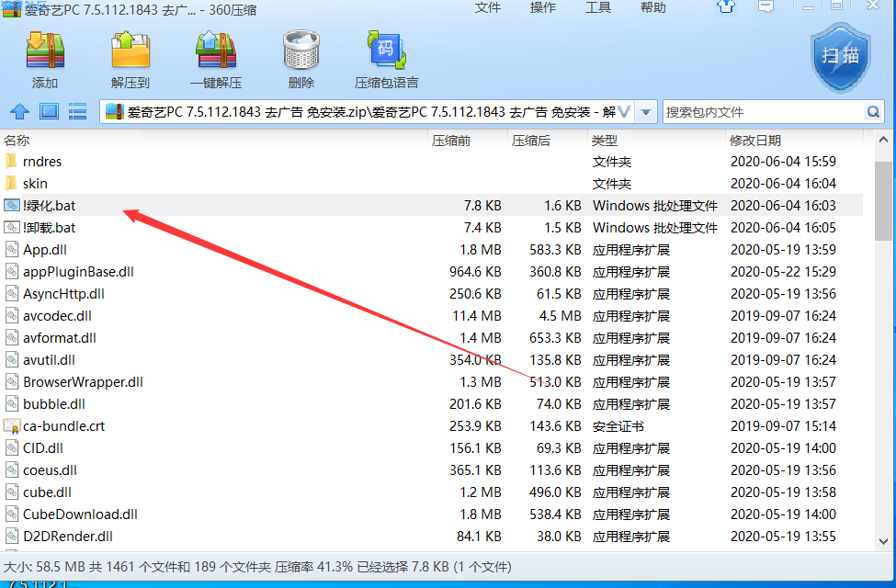Screen dimensions: 896x588
Task: Click the vertical scrollbar thumb
Action: pyautogui.click(x=883, y=201)
